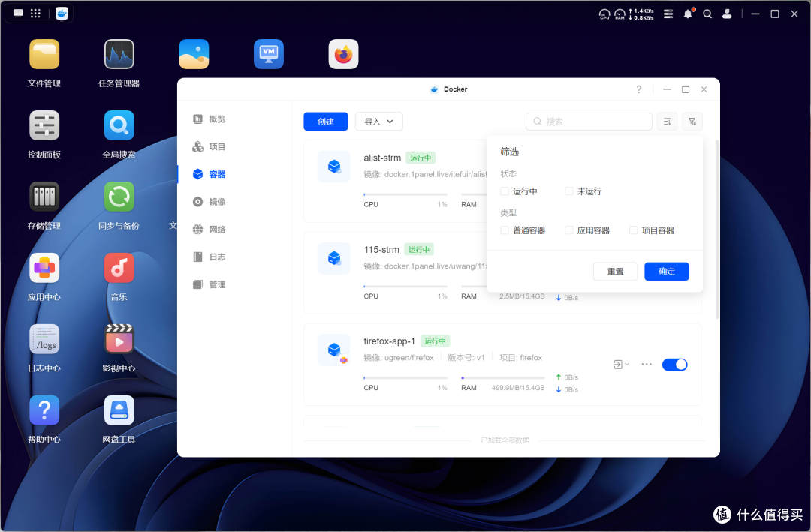Screen dimensions: 811x532
Task: Open 控制面板 desktop icon
Action: point(44,125)
